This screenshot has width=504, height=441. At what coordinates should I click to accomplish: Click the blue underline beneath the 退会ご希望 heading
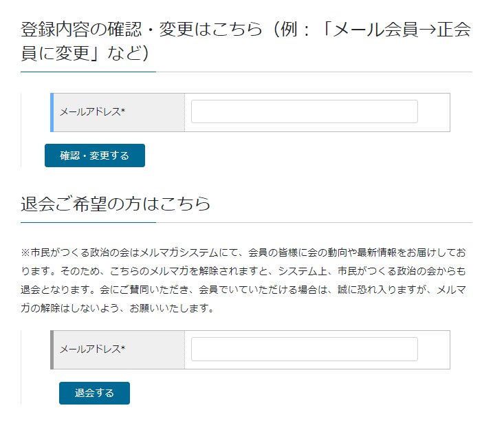pyautogui.click(x=89, y=222)
